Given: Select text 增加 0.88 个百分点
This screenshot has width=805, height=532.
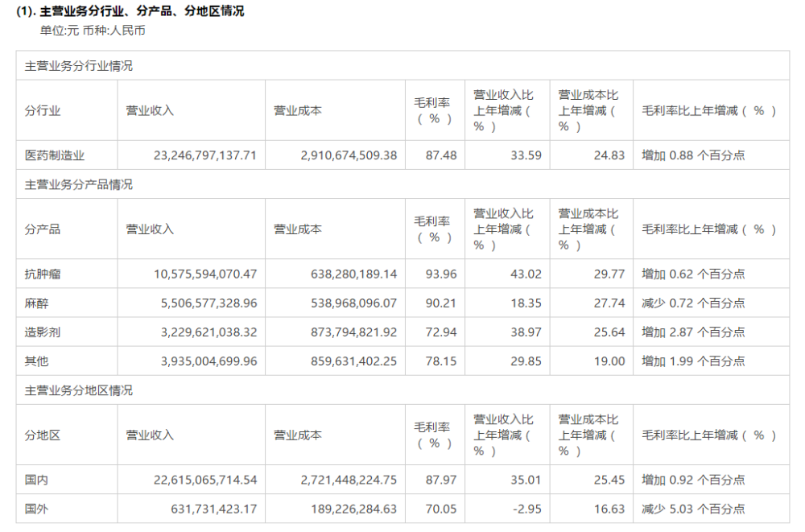Looking at the screenshot, I should coord(693,155).
